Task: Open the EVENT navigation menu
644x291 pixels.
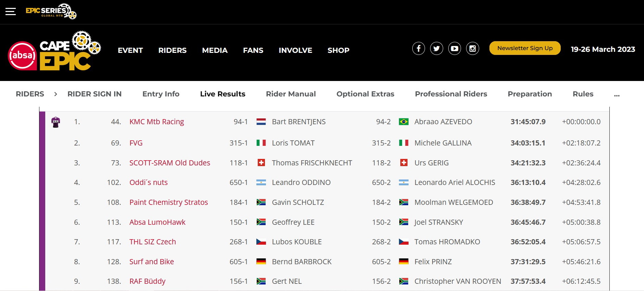Action: tap(130, 50)
